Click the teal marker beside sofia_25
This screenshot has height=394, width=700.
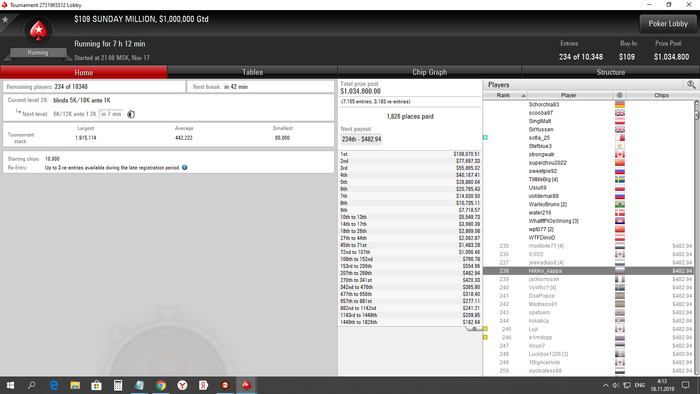pos(485,137)
